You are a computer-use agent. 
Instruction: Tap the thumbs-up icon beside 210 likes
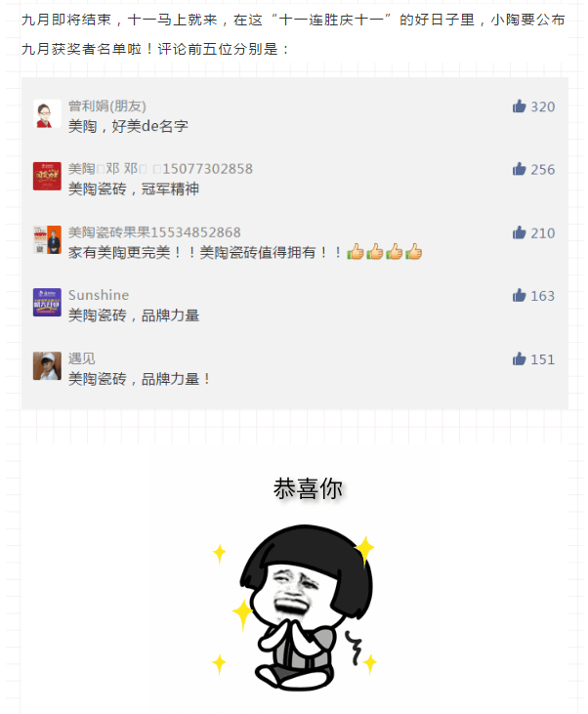point(519,232)
